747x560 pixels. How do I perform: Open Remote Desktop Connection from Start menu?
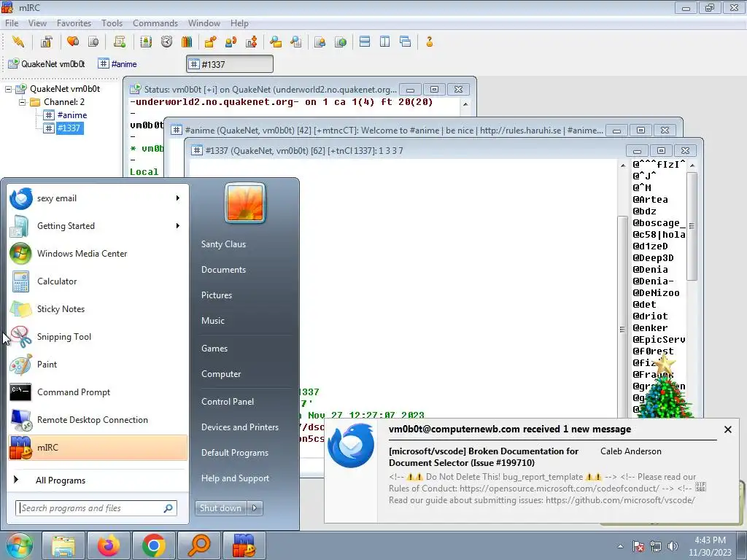[98, 419]
